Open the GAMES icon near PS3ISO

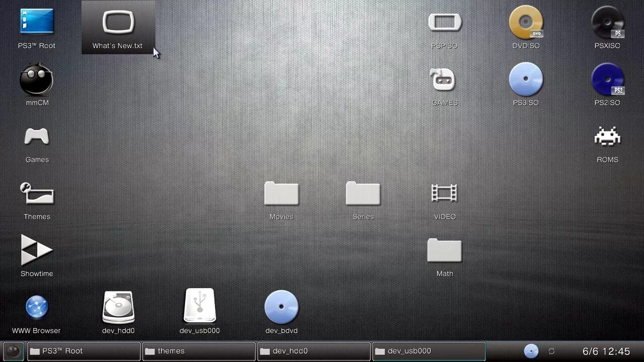click(443, 79)
